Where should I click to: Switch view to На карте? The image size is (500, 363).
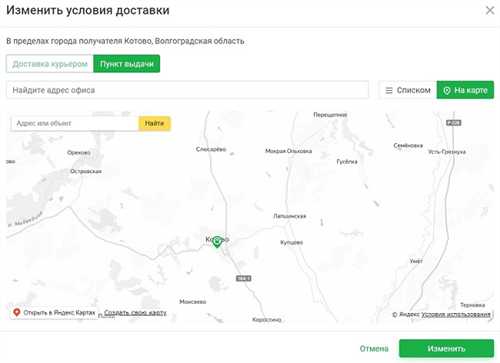[465, 90]
